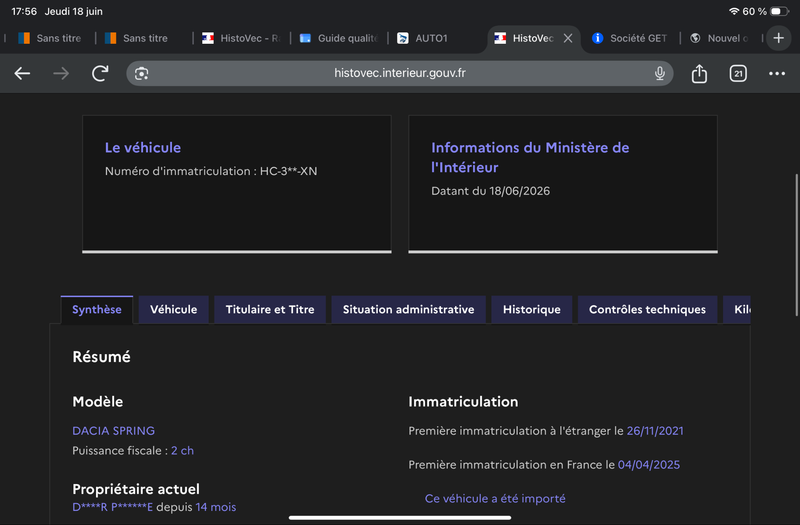Click the 04/04/2025 France registration date
This screenshot has height=525, width=800.
tap(648, 465)
